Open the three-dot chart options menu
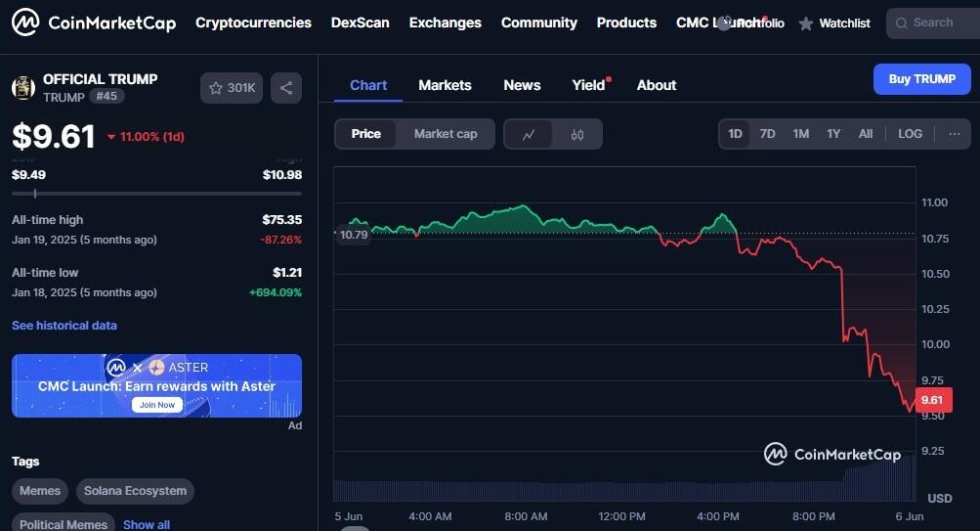Viewport: 980px width, 531px height. (955, 134)
